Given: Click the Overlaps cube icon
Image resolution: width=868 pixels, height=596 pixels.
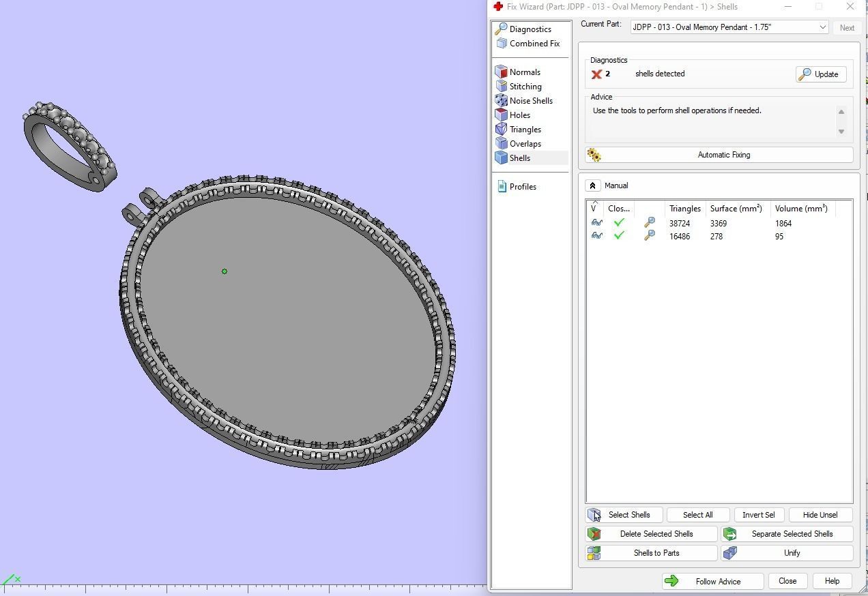Looking at the screenshot, I should click(501, 144).
